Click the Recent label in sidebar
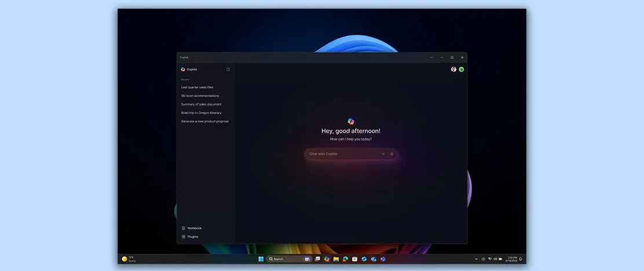644x271 pixels. coord(185,79)
